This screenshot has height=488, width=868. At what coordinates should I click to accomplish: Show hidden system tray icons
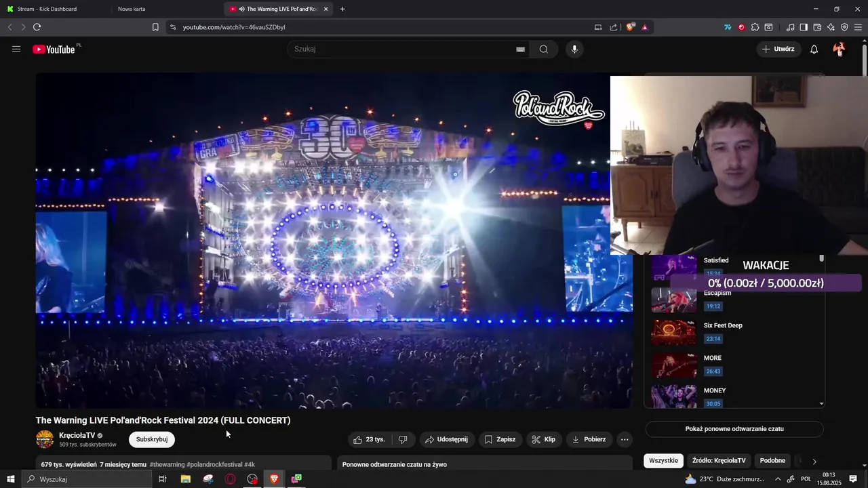pos(778,479)
